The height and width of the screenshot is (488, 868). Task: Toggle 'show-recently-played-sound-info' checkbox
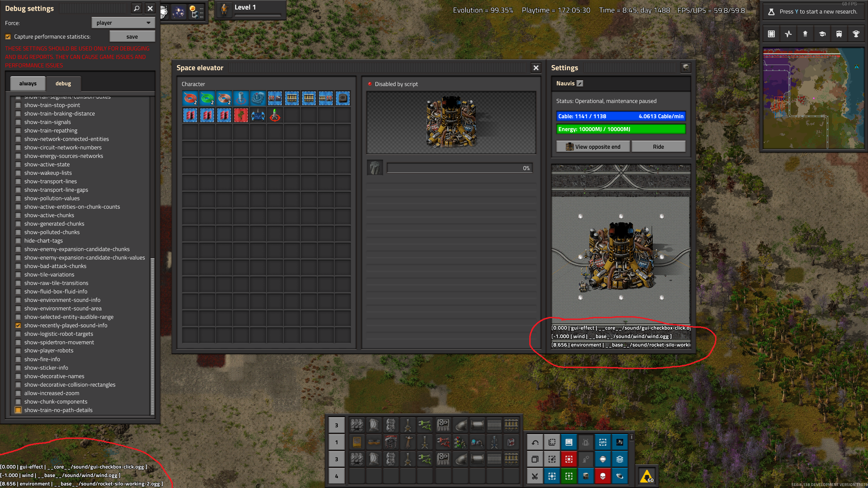pyautogui.click(x=17, y=325)
